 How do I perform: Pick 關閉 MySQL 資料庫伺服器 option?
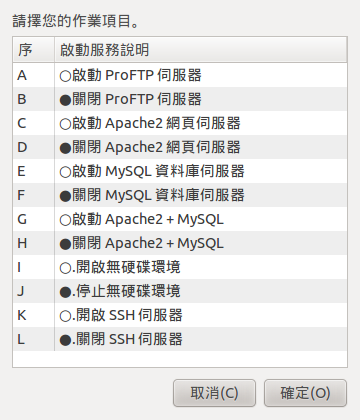pos(180,195)
